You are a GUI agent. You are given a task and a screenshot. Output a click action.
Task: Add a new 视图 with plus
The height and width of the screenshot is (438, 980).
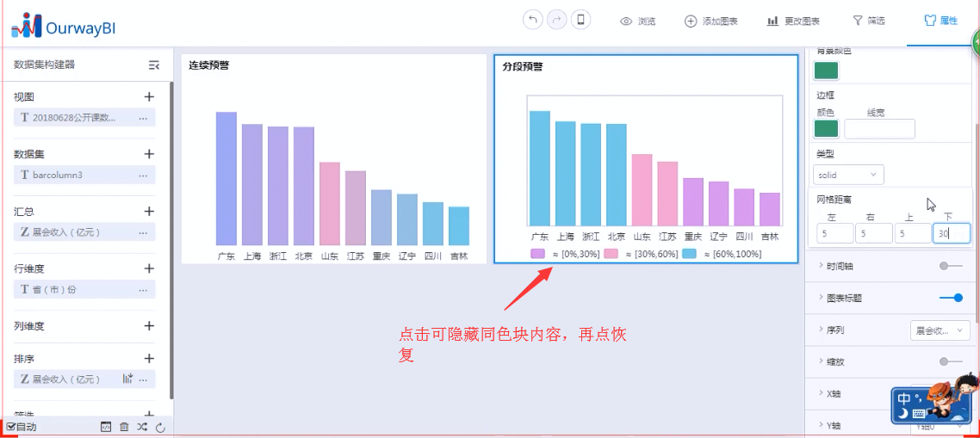(149, 97)
